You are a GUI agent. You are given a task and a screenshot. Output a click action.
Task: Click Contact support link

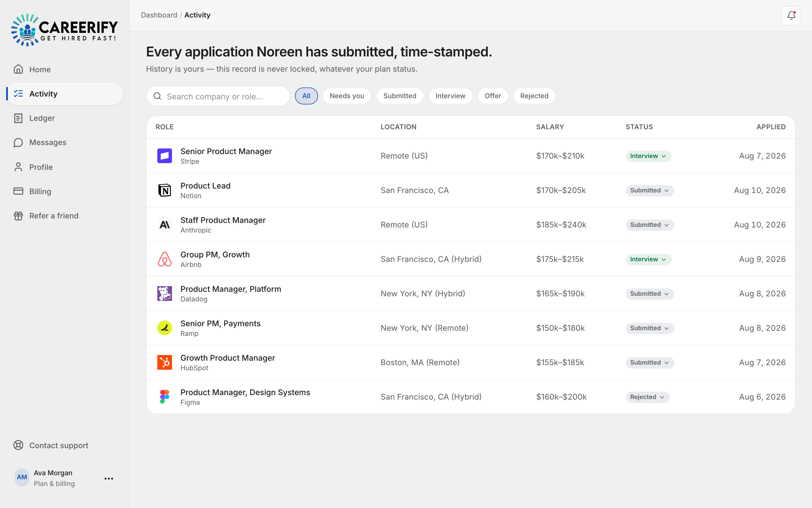[64, 445]
